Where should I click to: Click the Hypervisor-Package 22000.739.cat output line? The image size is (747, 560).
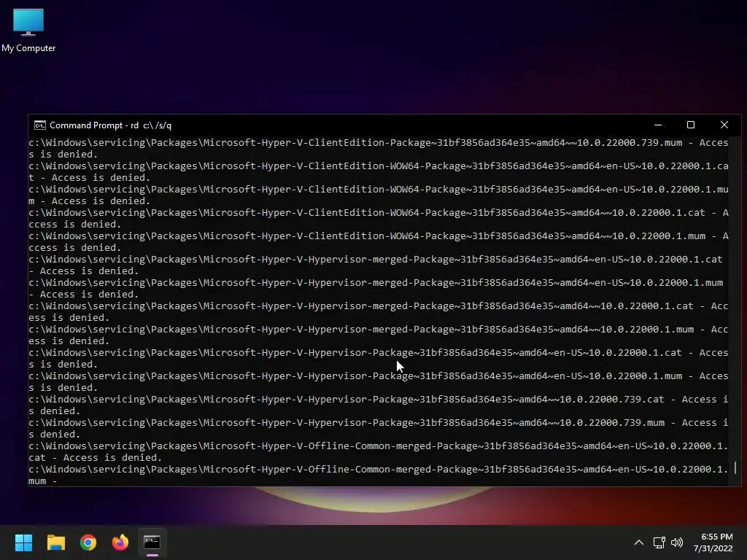click(x=379, y=405)
